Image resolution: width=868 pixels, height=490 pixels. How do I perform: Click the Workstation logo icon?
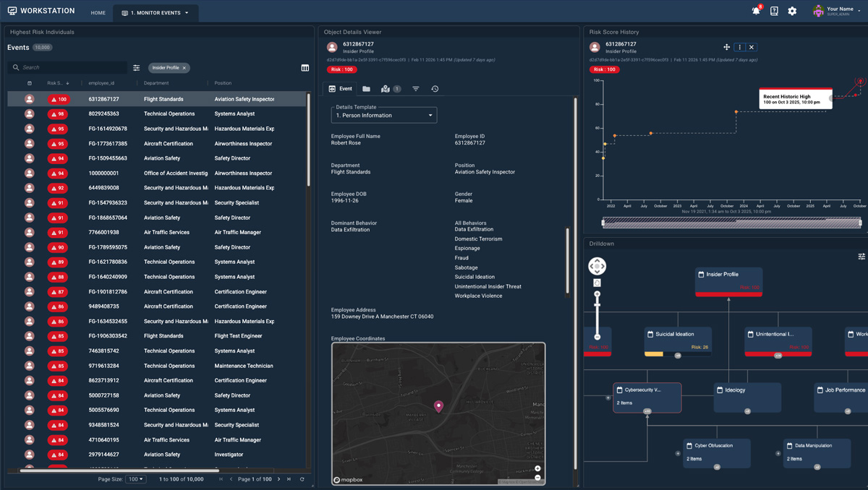click(12, 12)
